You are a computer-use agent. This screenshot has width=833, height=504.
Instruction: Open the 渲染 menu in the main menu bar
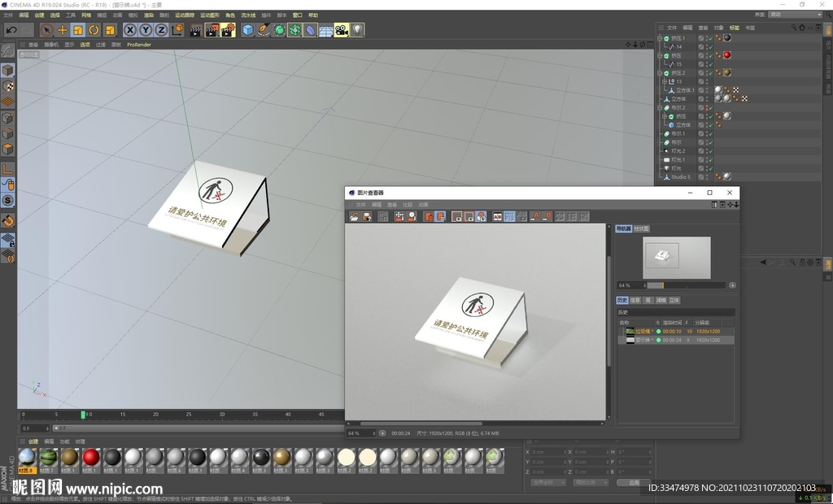[x=149, y=15]
